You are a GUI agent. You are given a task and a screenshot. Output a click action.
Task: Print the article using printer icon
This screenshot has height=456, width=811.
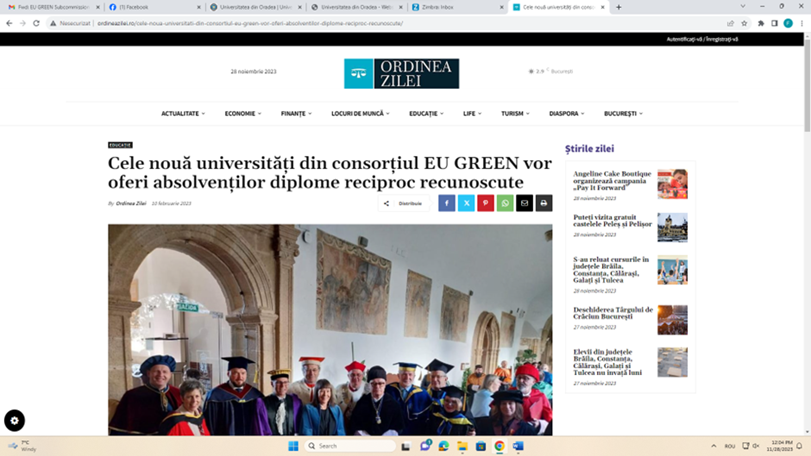[x=543, y=203]
